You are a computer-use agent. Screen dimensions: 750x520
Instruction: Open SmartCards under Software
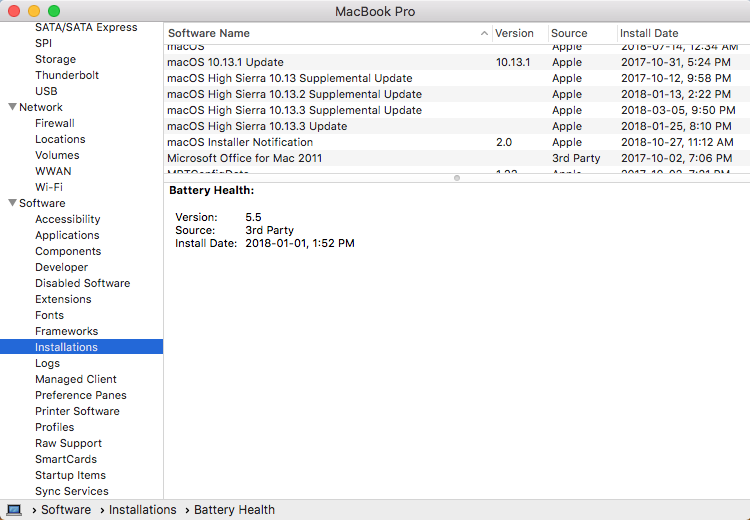pos(66,459)
